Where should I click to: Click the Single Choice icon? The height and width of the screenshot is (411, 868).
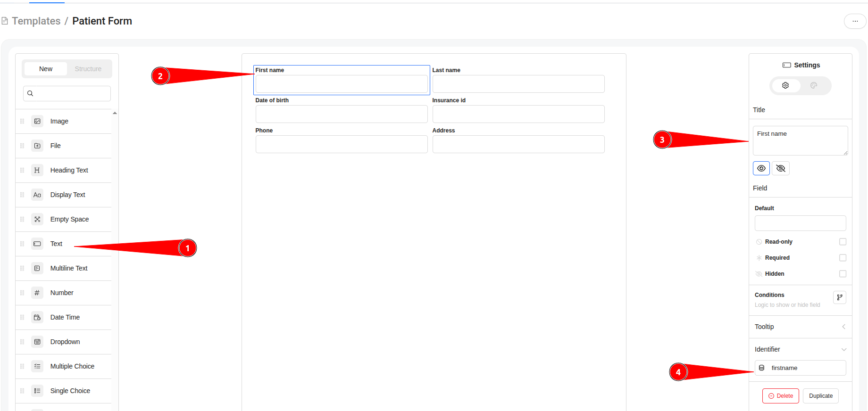tap(37, 391)
